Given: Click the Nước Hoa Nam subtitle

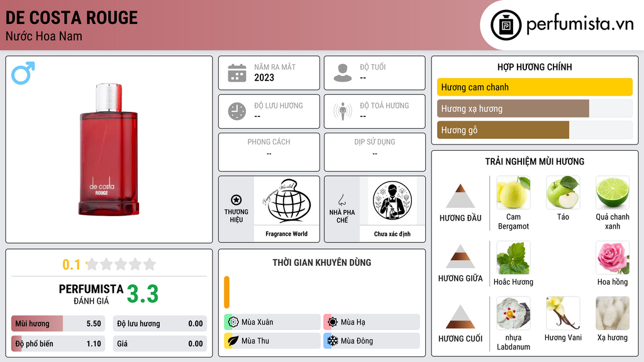Looking at the screenshot, I should tap(44, 36).
